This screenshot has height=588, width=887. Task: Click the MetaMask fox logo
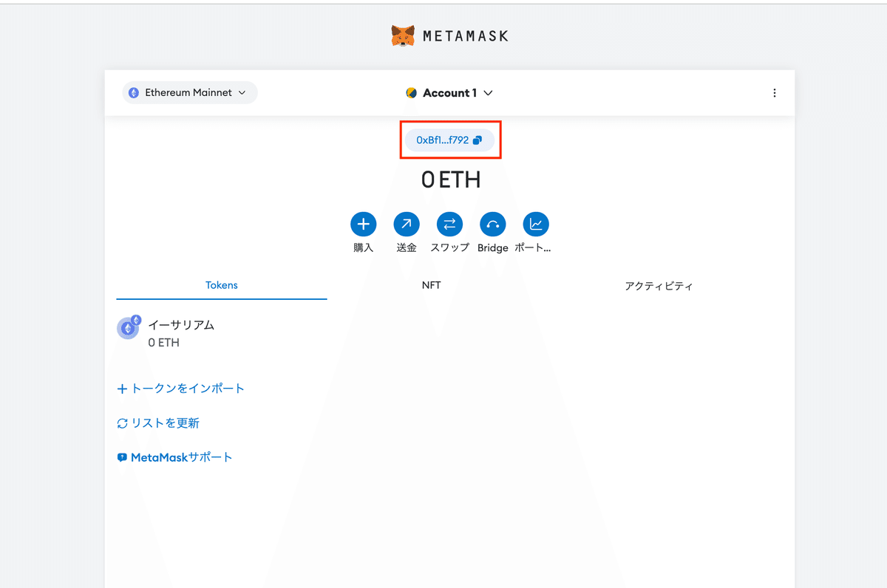(x=403, y=35)
